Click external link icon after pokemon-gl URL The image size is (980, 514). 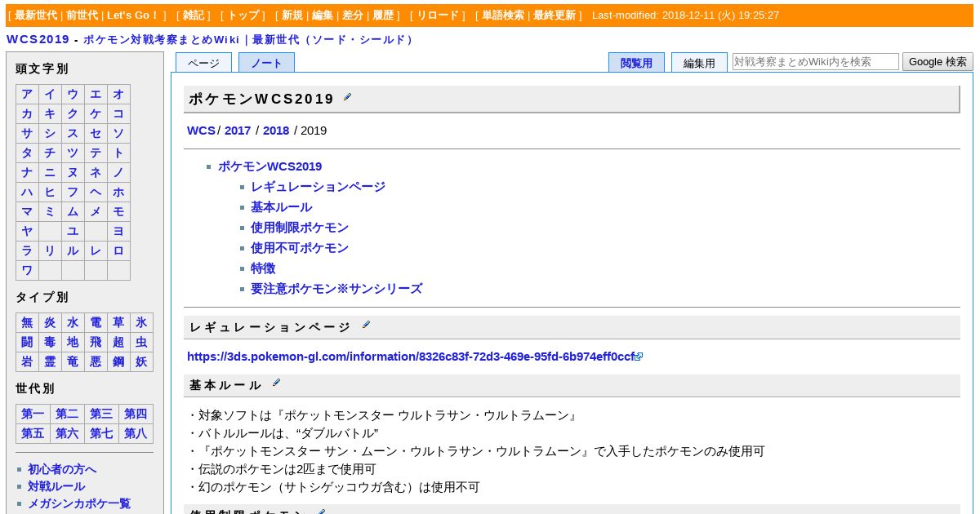(639, 357)
